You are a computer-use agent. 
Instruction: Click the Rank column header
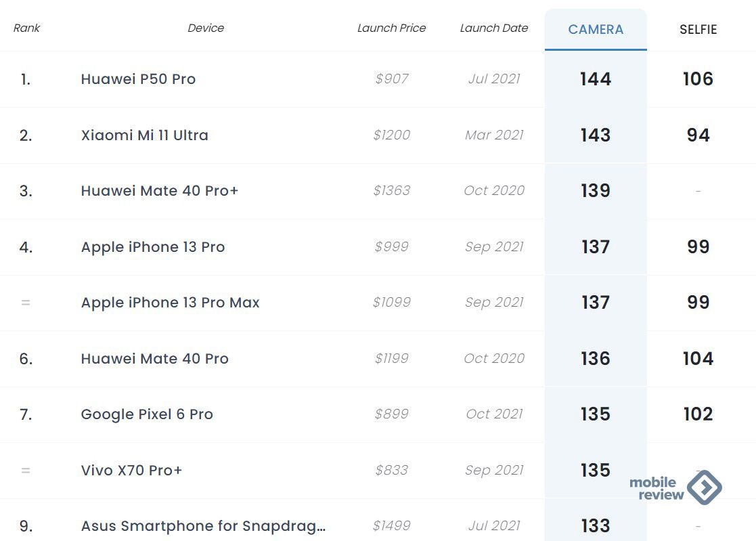(x=26, y=28)
